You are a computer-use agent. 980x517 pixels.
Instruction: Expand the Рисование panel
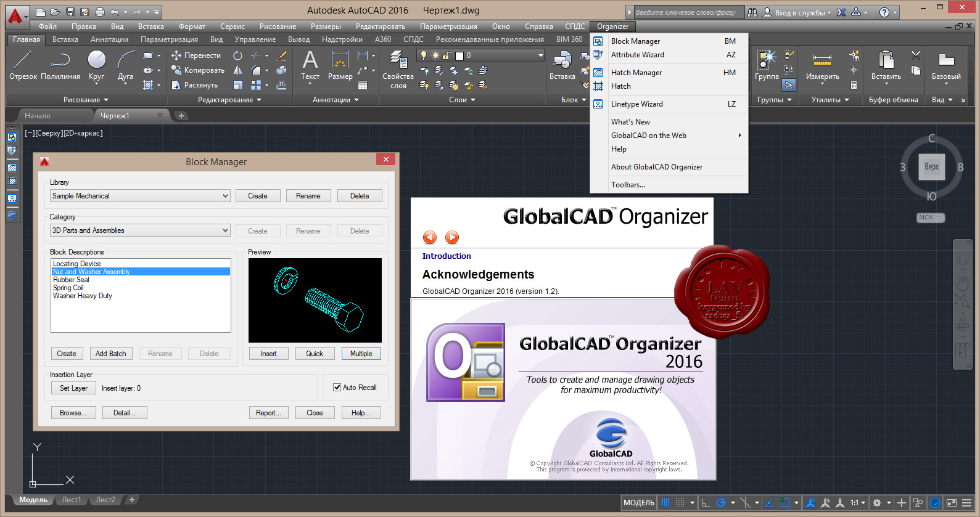coord(86,100)
